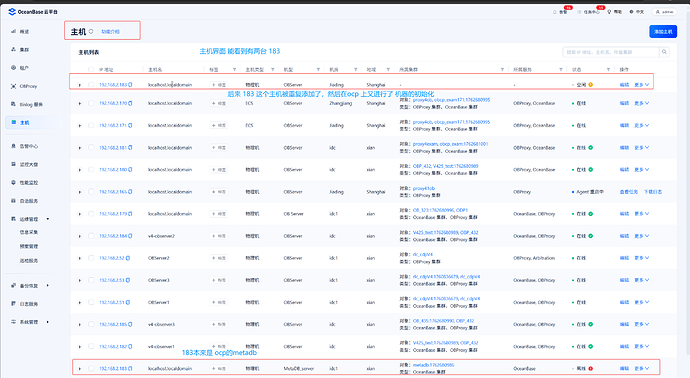690x378 pixels.
Task: Check the box for host 192.168.2.170
Action: [91, 103]
